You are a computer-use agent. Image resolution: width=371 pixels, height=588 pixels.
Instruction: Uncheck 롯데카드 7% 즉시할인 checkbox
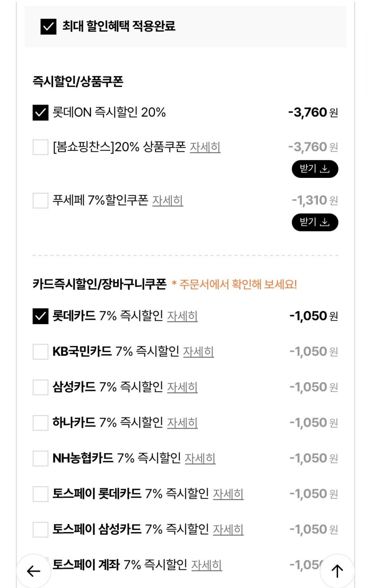coord(40,316)
